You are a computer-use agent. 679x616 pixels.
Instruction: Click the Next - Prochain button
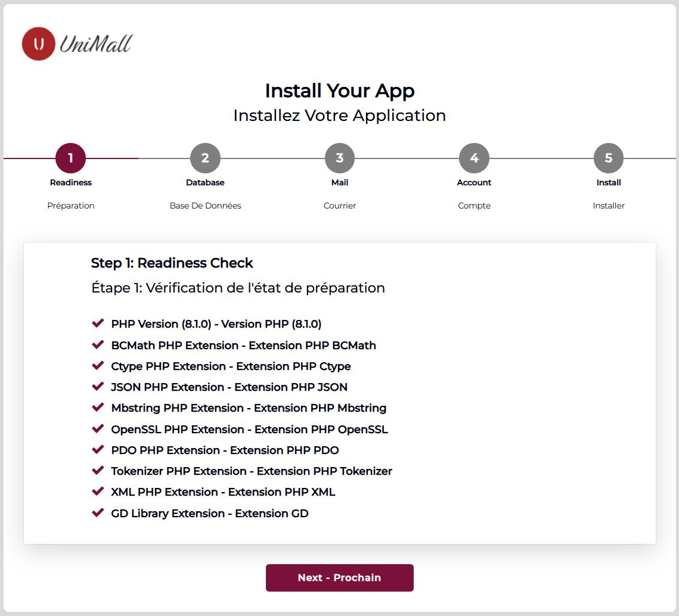340,578
